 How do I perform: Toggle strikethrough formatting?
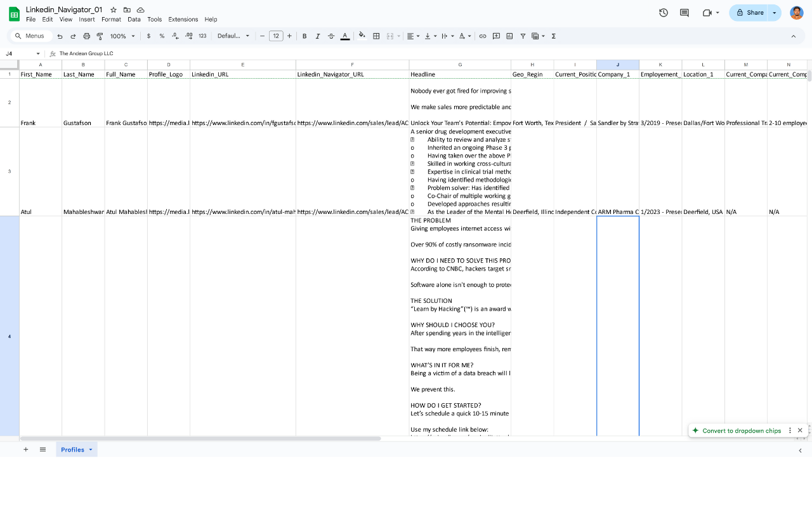coord(331,36)
